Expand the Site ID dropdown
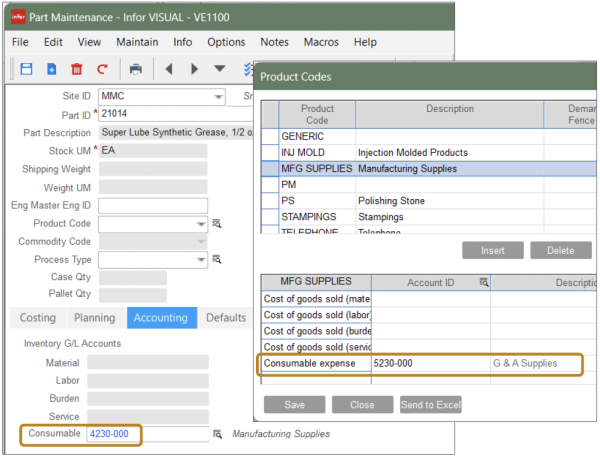This screenshot has height=457, width=600. [x=218, y=96]
